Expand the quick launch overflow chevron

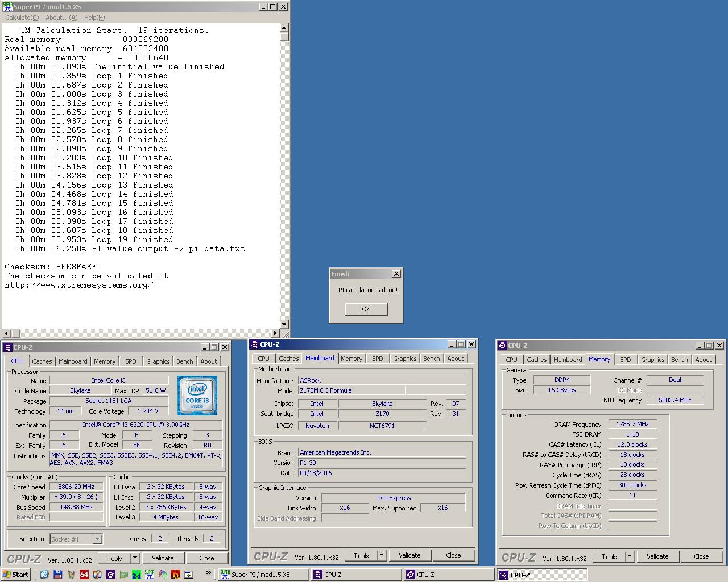click(208, 573)
